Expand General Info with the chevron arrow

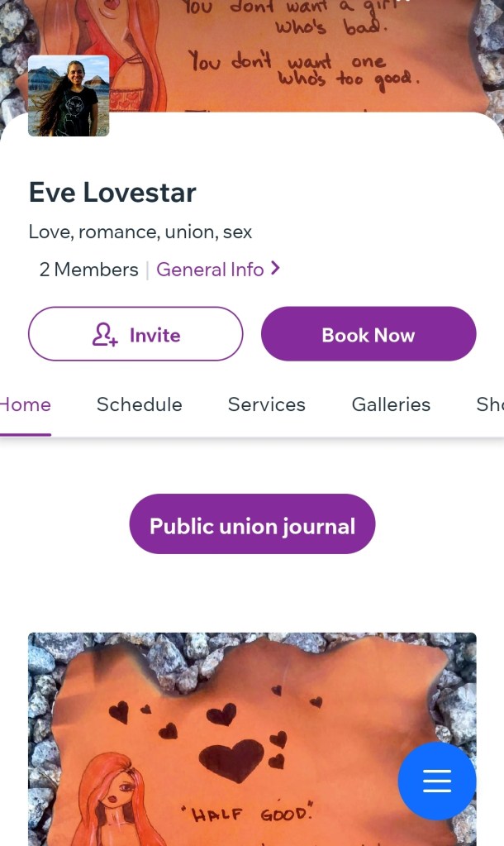275,268
